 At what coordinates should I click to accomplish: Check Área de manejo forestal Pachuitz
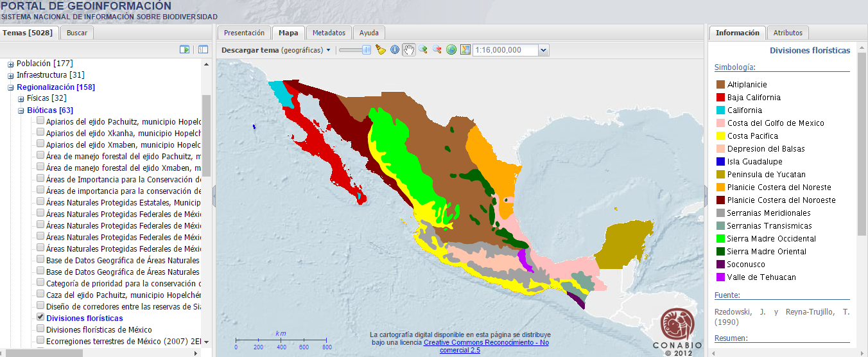click(40, 155)
